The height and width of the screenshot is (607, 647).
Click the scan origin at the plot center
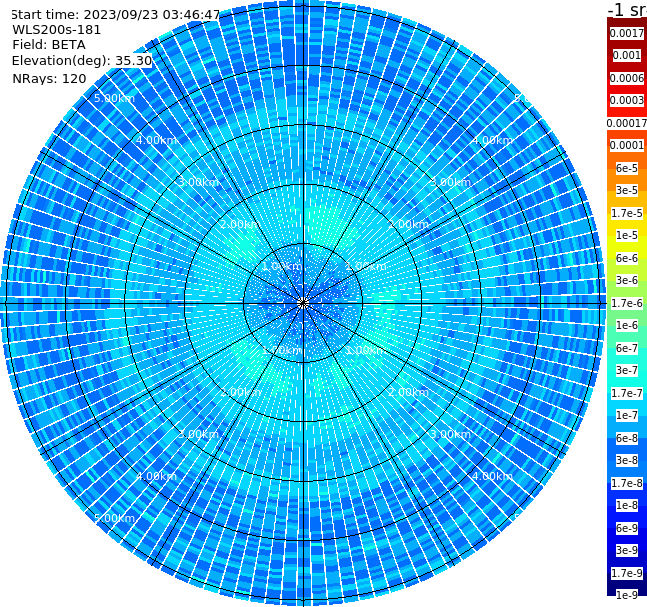[x=303, y=303]
